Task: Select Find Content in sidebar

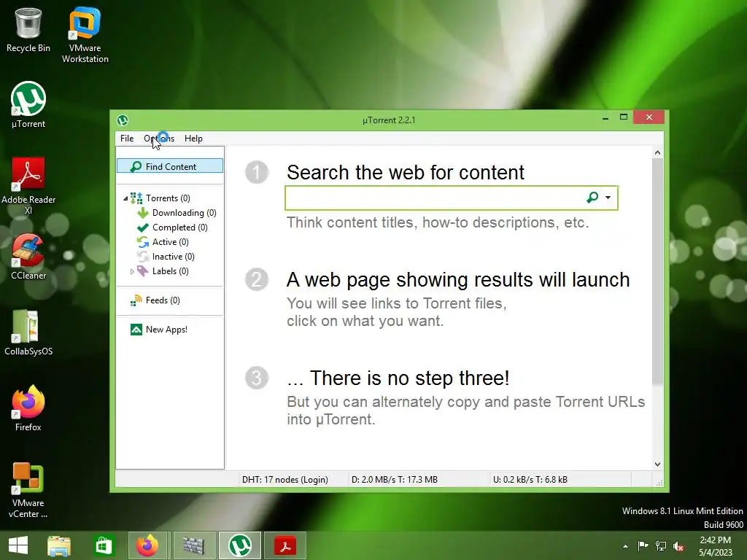Action: click(x=170, y=166)
